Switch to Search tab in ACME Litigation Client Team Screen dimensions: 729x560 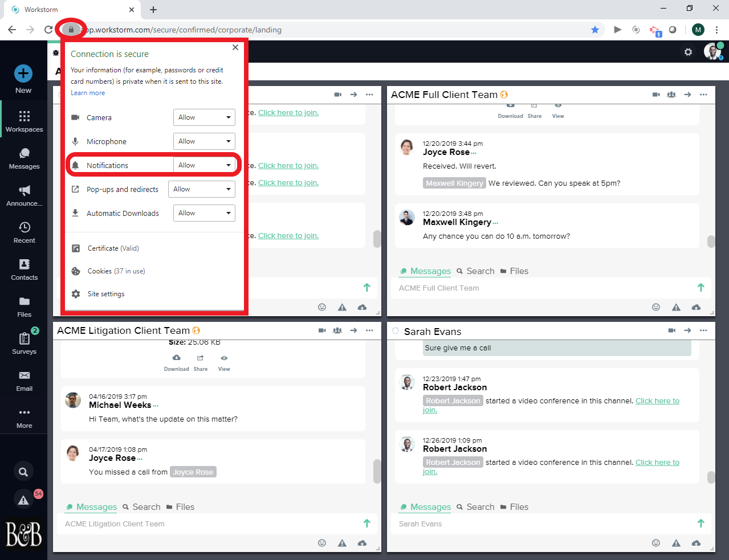141,507
